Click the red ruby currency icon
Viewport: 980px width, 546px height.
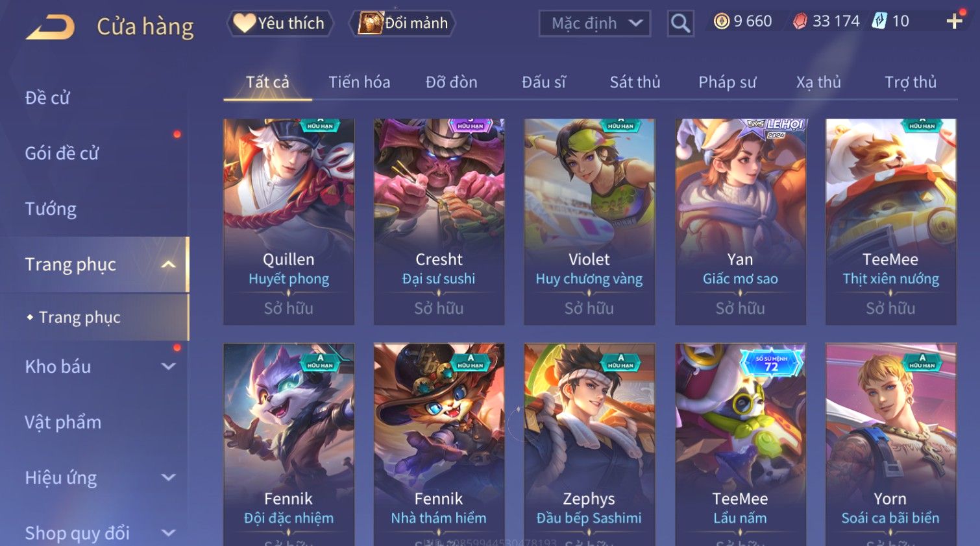(800, 21)
